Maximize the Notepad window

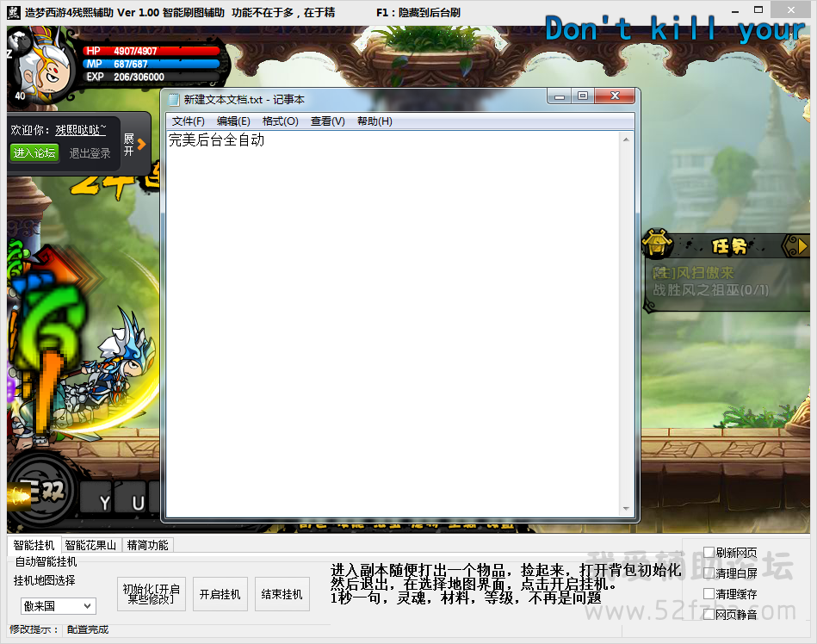pos(583,96)
